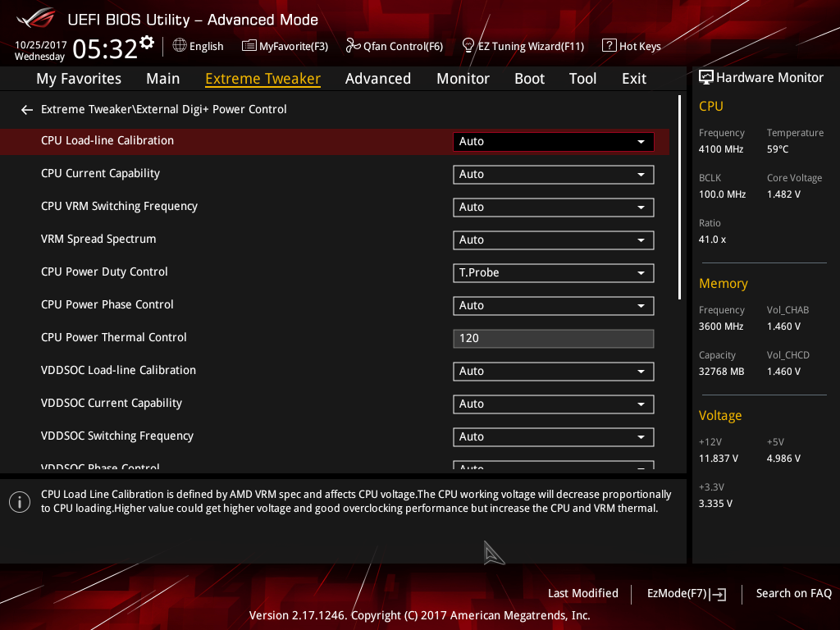The width and height of the screenshot is (840, 630).
Task: Click the 3600 MHz memory frequency value
Action: [721, 326]
